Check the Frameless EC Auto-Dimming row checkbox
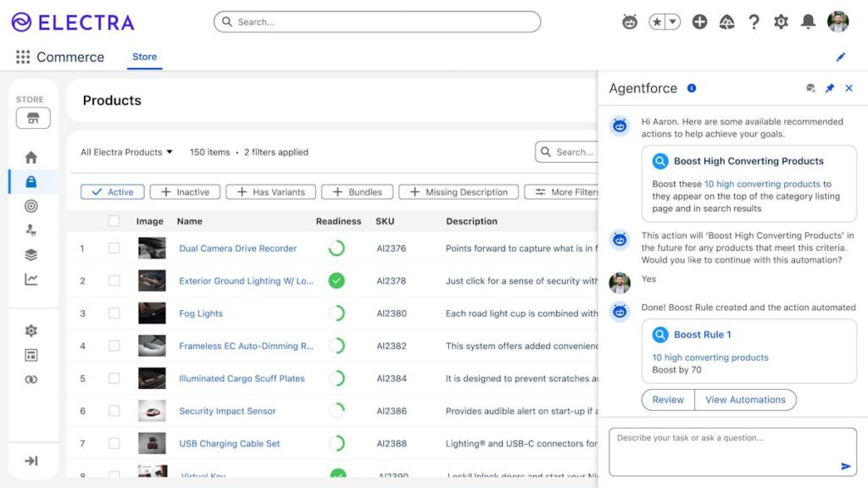This screenshot has height=488, width=868. pyautogui.click(x=114, y=346)
